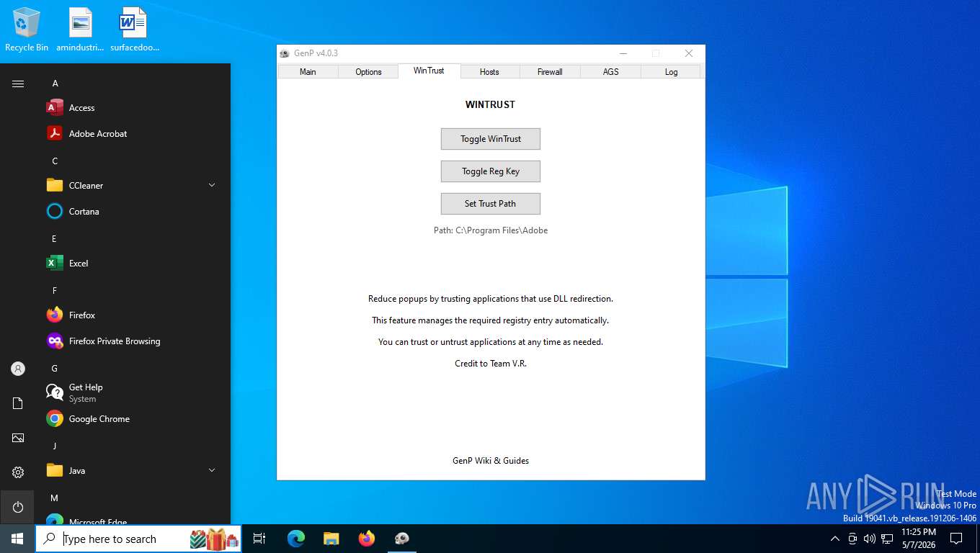Launch Microsoft Edge from Start menu list

[x=134, y=520]
